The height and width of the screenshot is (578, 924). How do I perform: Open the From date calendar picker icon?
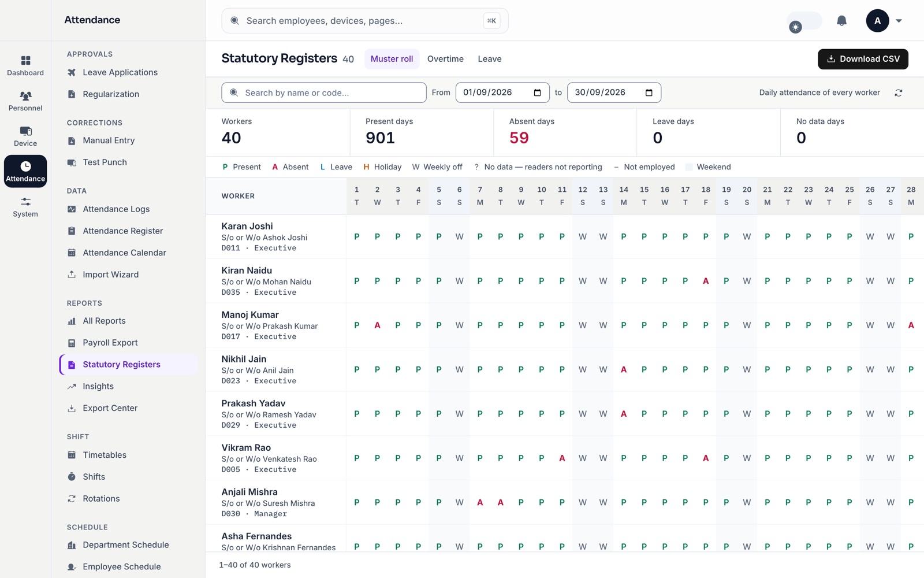[537, 92]
